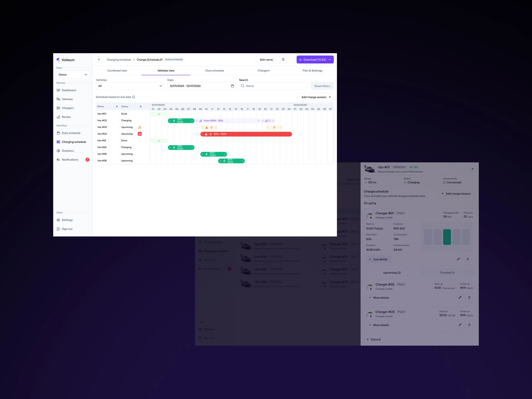The image size is (532, 399).
Task: Click orange warning icon for Van #03
Action: pyautogui.click(x=140, y=127)
